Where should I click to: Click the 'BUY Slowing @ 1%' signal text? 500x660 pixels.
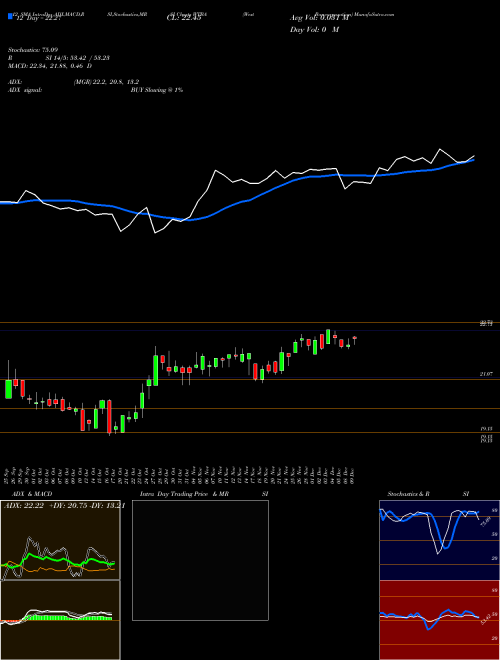157,90
